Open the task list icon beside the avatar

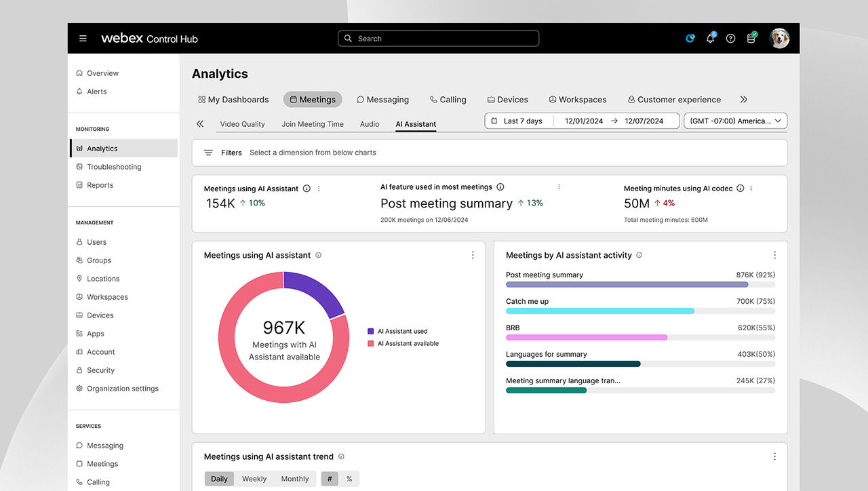[751, 39]
